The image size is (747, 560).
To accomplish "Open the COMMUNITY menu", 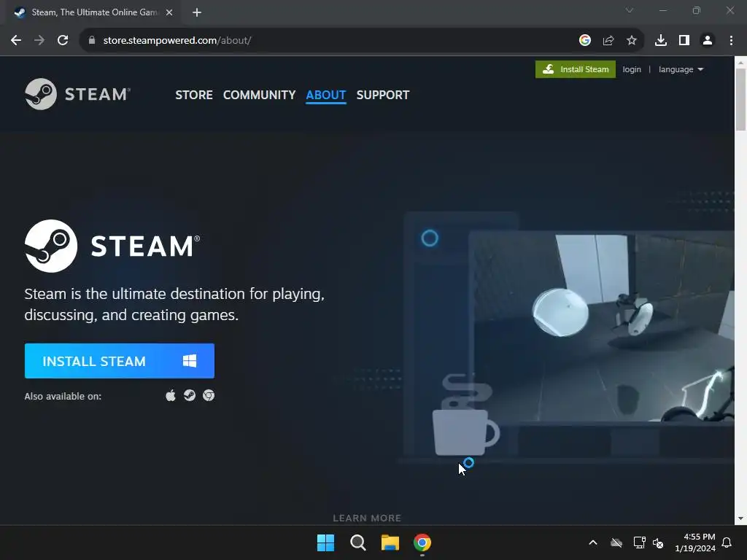I will pos(259,96).
